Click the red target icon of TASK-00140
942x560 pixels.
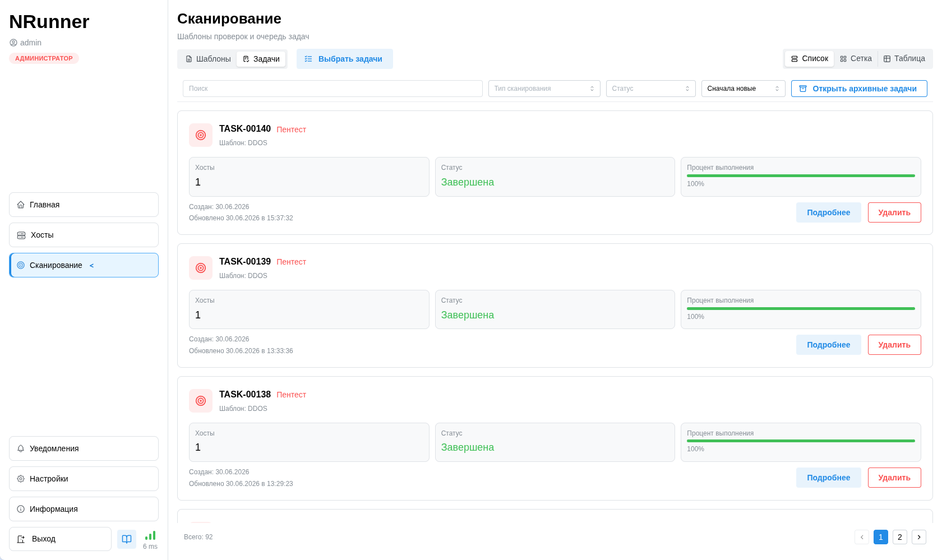pos(201,135)
